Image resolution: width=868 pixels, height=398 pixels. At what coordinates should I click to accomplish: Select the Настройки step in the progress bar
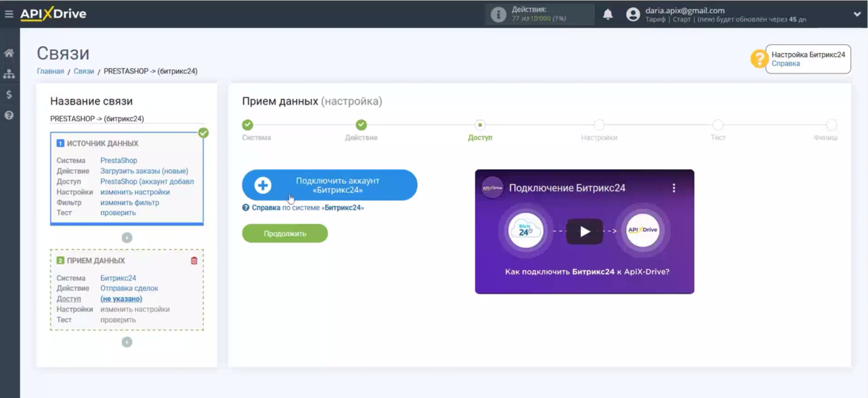pos(599,125)
